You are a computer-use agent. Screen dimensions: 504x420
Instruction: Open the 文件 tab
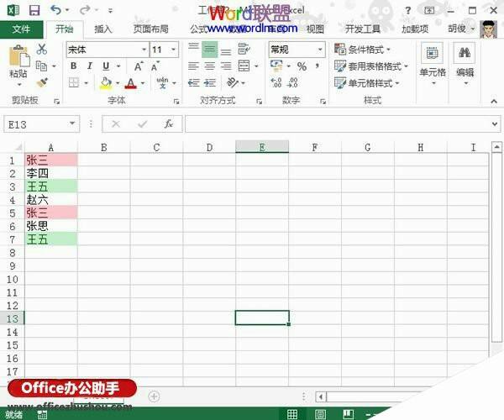[x=21, y=29]
